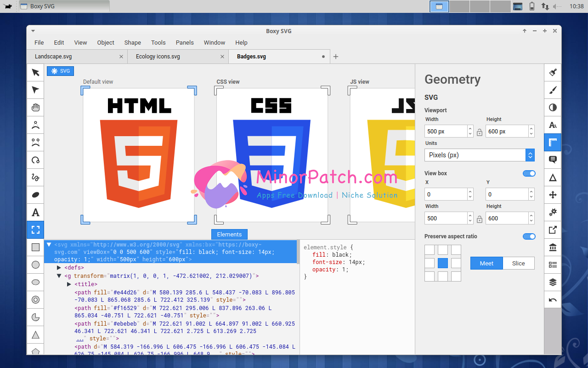Screen dimensions: 588x368
Task: Select the bottom-left aspect ratio alignment cell
Action: point(430,276)
